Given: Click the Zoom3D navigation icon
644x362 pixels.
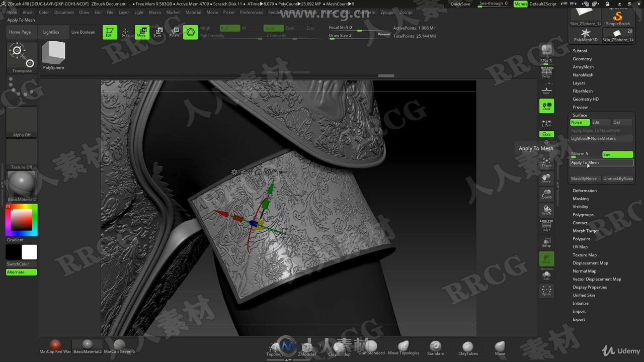Looking at the screenshot, I should click(546, 194).
